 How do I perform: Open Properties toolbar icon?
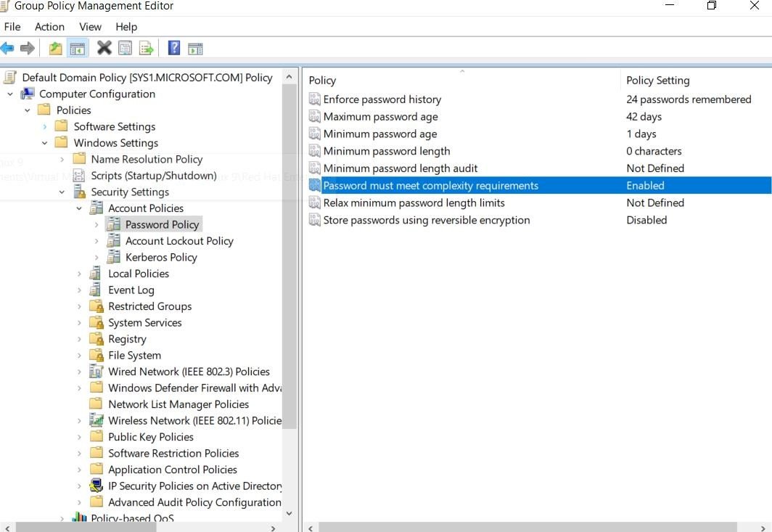pos(125,49)
